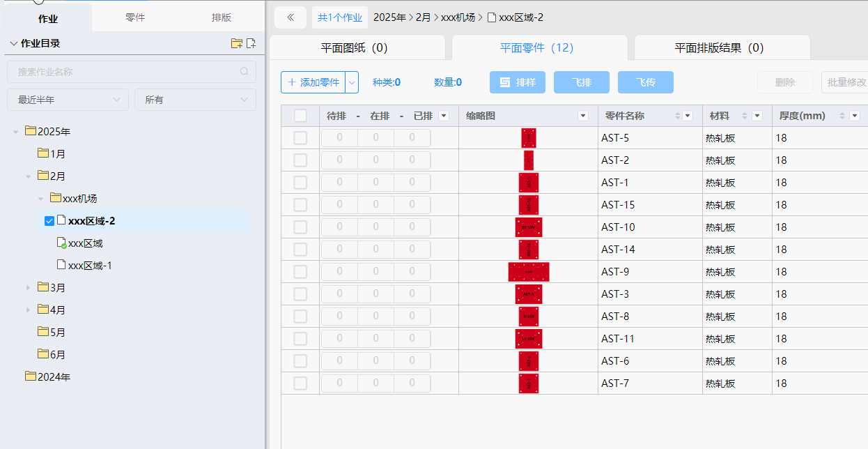Click the search magnifier icon in job search
Image resolution: width=868 pixels, height=449 pixels.
tap(244, 72)
